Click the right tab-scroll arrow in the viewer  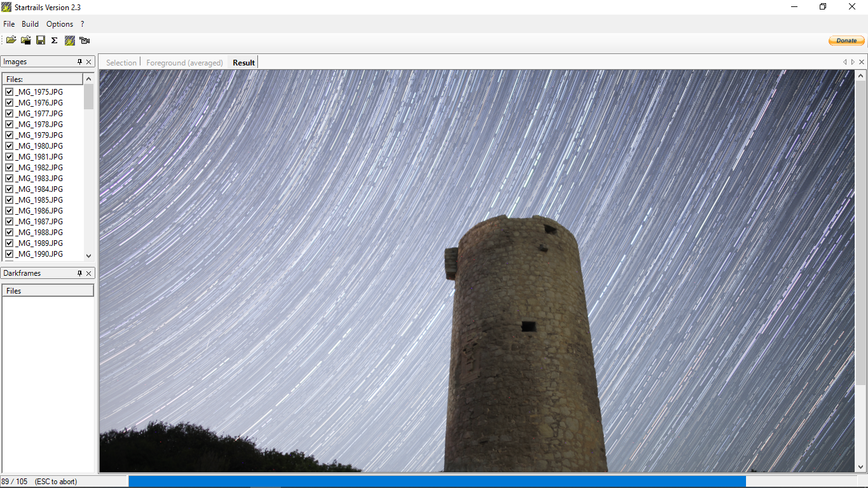point(853,62)
